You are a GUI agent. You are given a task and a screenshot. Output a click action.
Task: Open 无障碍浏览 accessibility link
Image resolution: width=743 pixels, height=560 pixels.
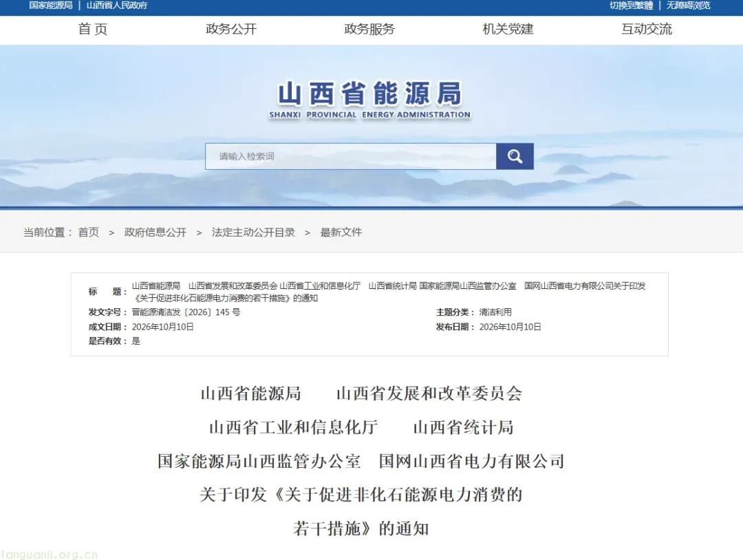(689, 6)
